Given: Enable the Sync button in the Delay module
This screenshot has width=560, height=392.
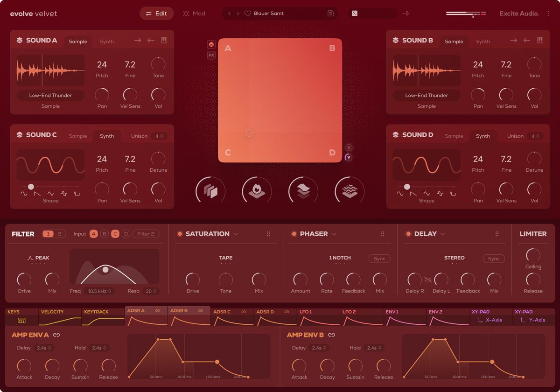Looking at the screenshot, I should 493,259.
